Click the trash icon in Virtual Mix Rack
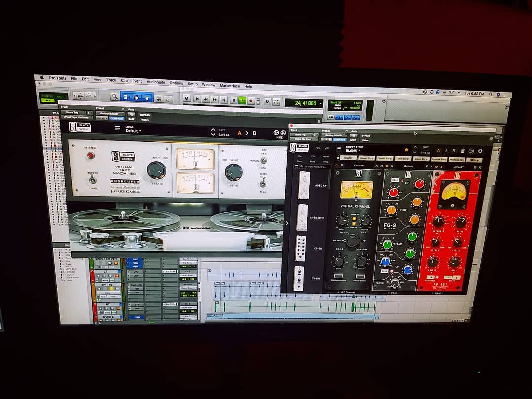The width and height of the screenshot is (532, 399). 463,151
